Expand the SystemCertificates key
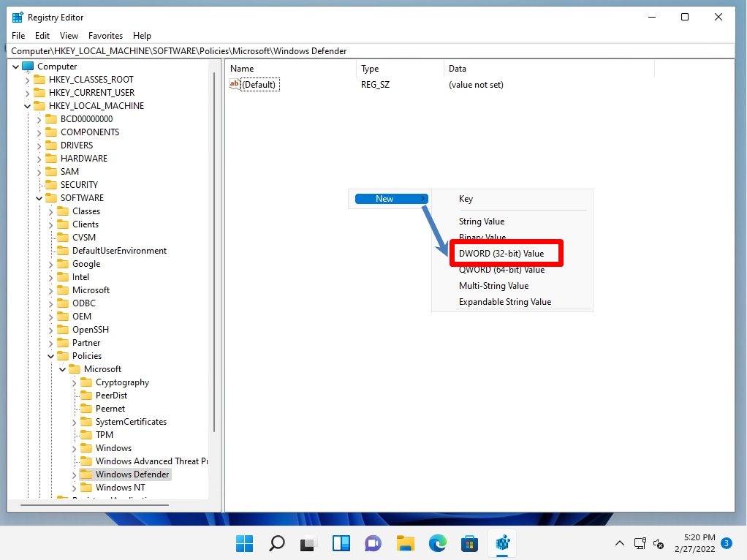 tap(74, 422)
